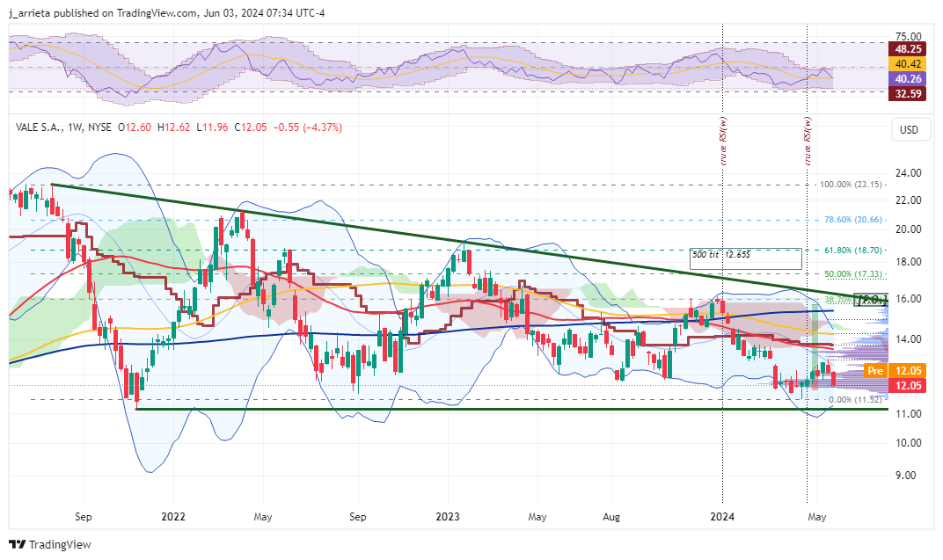This screenshot has height=560, width=943.
Task: Click the 32.59 RSI lower label
Action: [x=908, y=93]
